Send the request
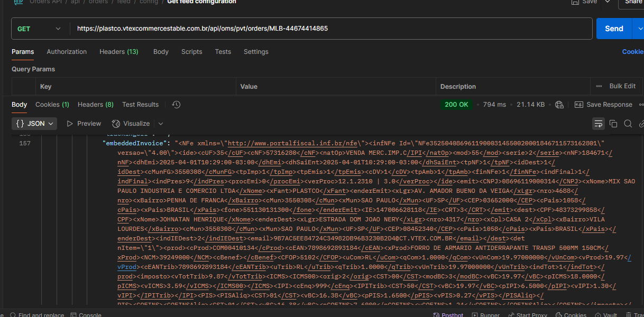This screenshot has width=644, height=317. 614,29
